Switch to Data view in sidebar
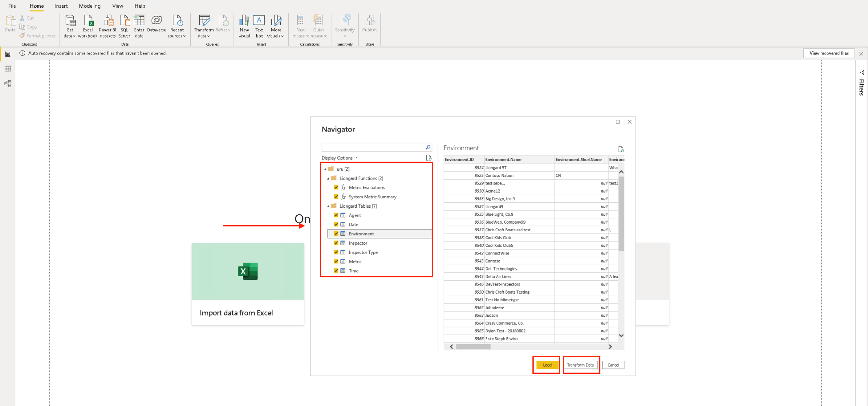Screen dimensions: 868x406 click(8, 69)
